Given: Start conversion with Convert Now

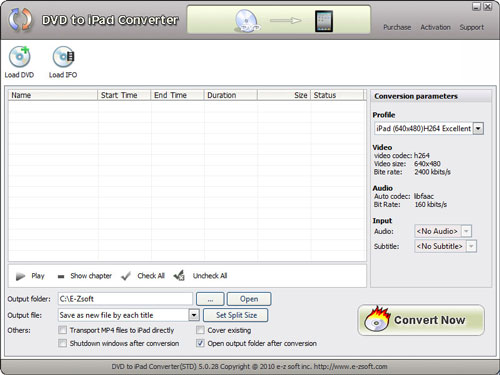Looking at the screenshot, I should [x=421, y=320].
